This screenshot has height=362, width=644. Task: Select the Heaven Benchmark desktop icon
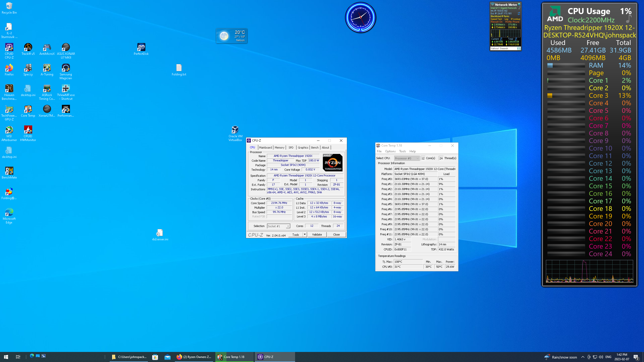(9, 92)
